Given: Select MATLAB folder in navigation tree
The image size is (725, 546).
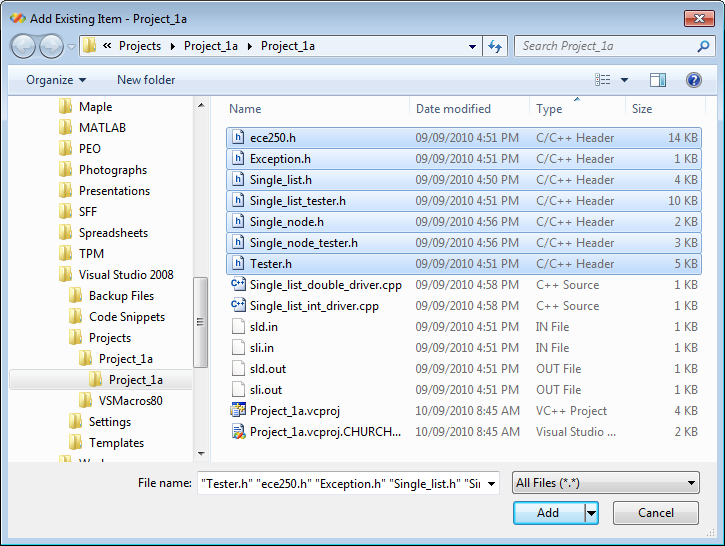Looking at the screenshot, I should click(102, 128).
